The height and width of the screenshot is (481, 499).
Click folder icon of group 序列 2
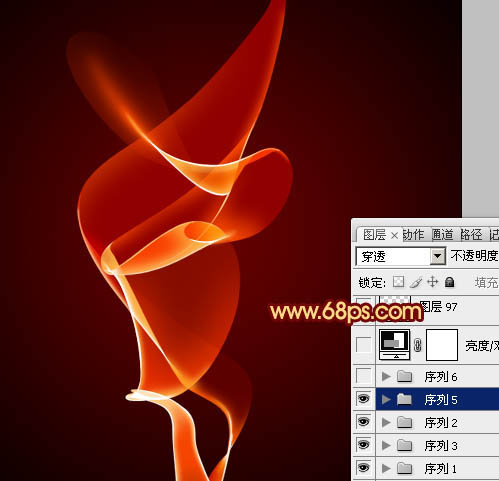[404, 422]
